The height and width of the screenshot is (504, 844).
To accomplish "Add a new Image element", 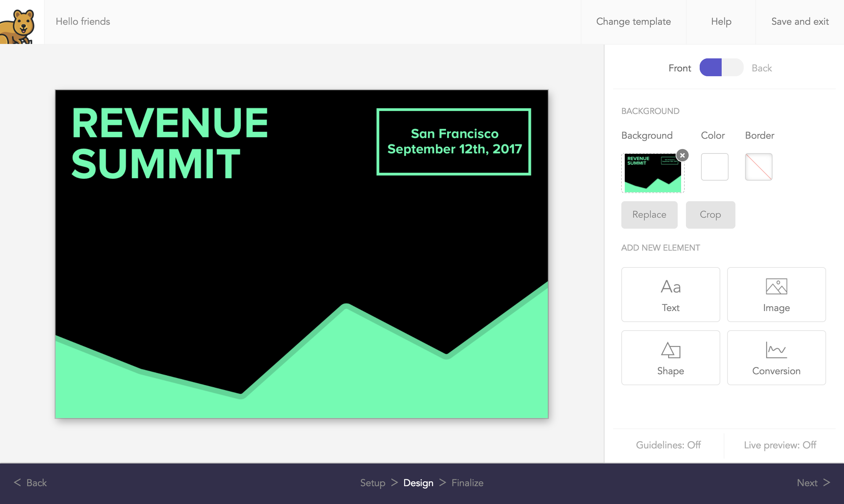I will 776,295.
